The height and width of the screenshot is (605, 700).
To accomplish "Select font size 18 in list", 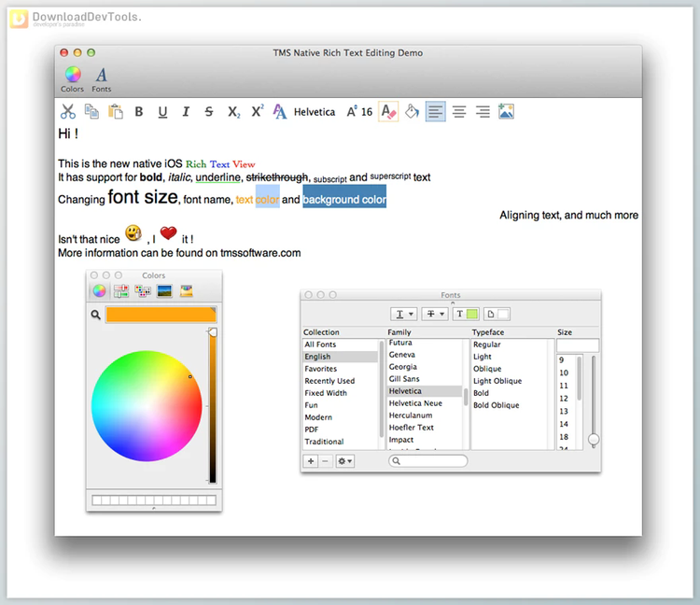I will pos(567,437).
